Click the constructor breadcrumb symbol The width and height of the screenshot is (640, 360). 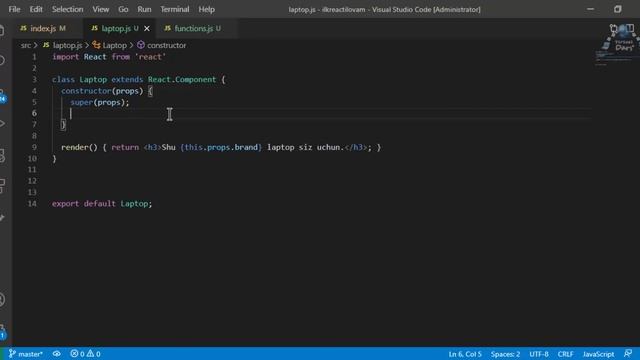click(162, 45)
